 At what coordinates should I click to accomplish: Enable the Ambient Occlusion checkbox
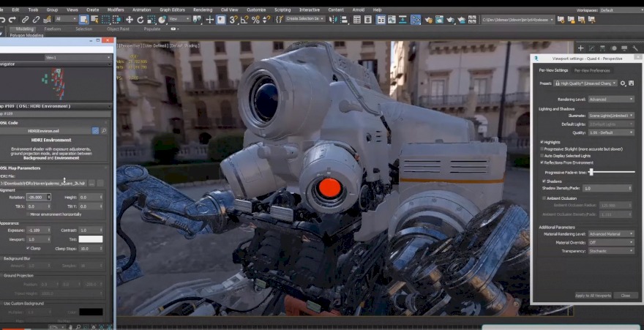pos(542,198)
